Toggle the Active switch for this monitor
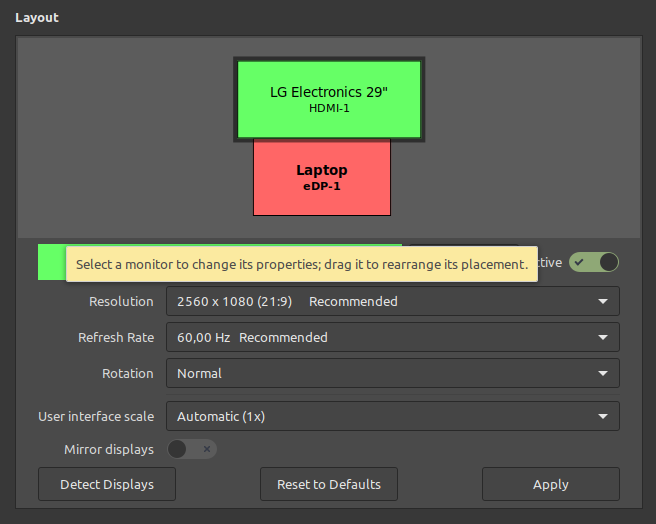 pyautogui.click(x=594, y=262)
